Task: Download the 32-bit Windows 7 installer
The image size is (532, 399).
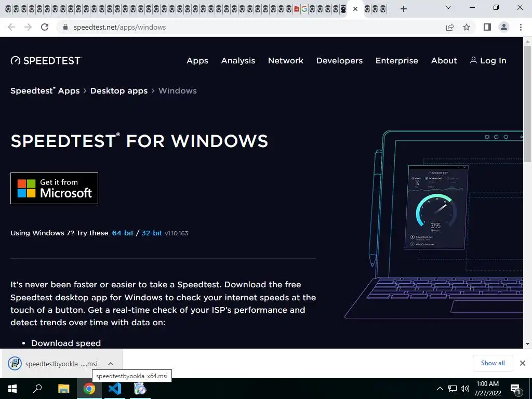Action: (x=152, y=233)
